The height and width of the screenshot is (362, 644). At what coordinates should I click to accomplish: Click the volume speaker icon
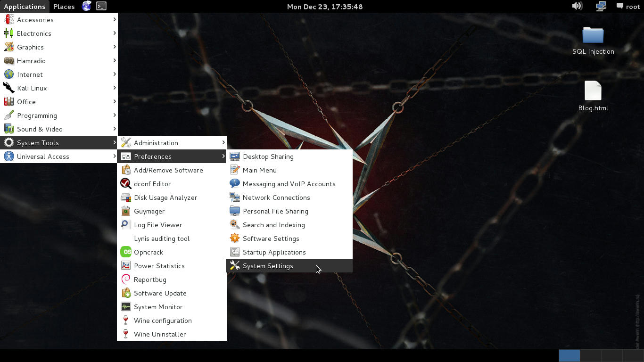click(577, 6)
